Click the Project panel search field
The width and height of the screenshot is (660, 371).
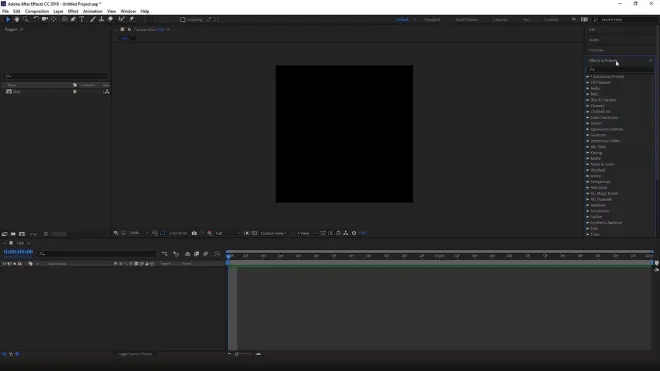pyautogui.click(x=56, y=76)
